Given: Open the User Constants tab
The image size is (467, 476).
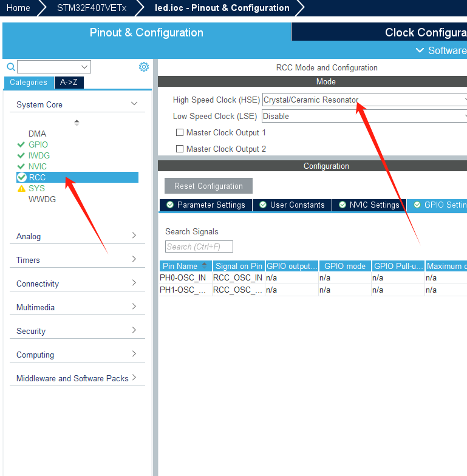Looking at the screenshot, I should pos(292,205).
